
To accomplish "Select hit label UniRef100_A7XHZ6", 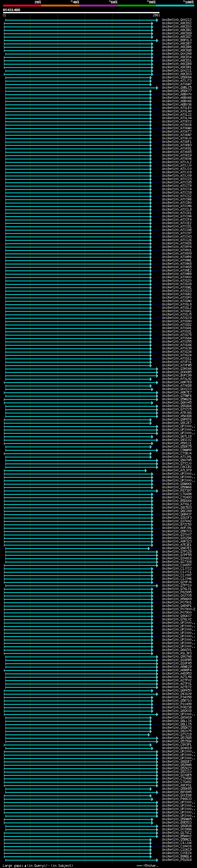I will click(177, 243).
